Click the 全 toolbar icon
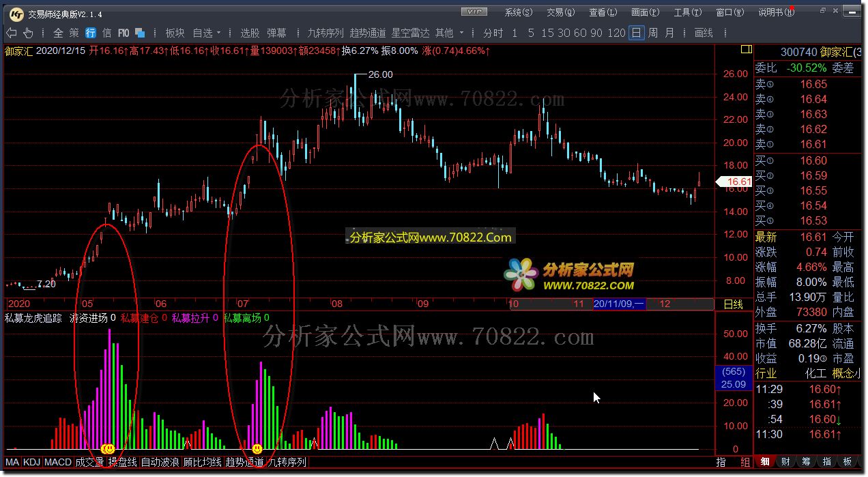 pos(58,33)
